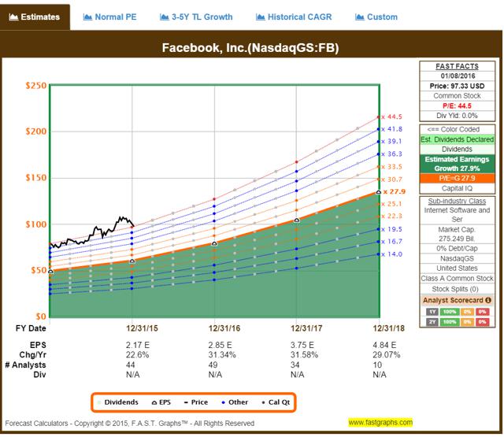Toggle the Price legend entry

click(196, 402)
